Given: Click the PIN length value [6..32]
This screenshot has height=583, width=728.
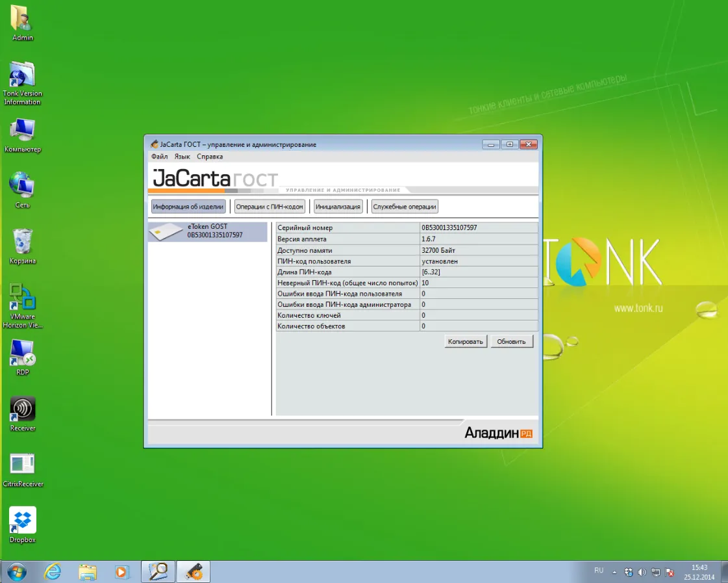Looking at the screenshot, I should (x=431, y=272).
